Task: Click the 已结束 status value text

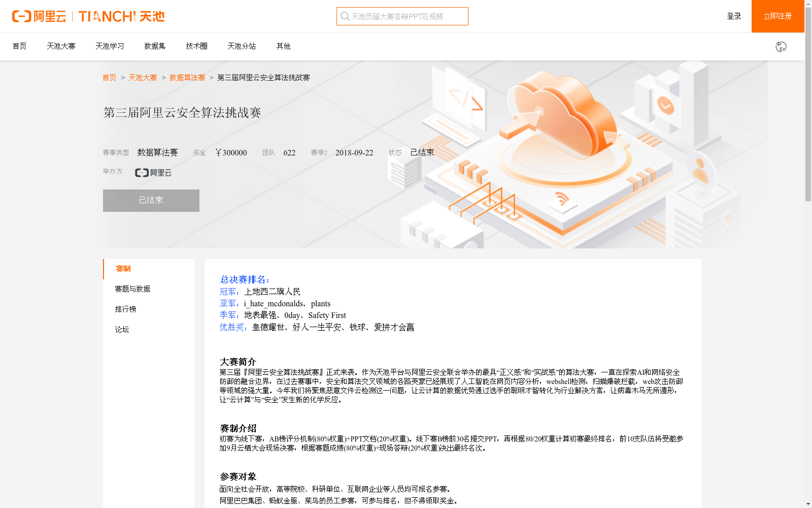Action: tap(422, 152)
